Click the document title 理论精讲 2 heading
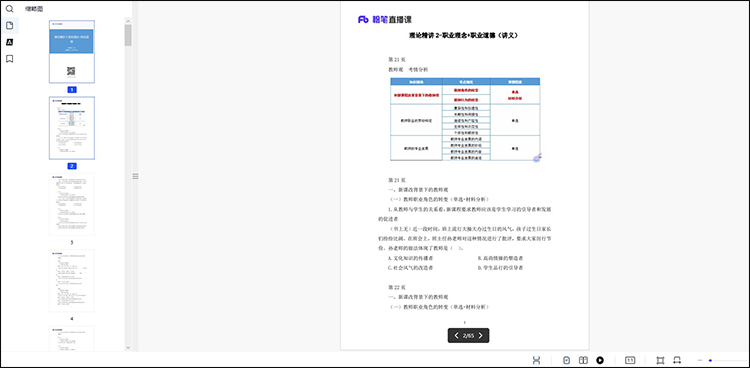Viewport: 750px width, 368px height. (x=464, y=35)
